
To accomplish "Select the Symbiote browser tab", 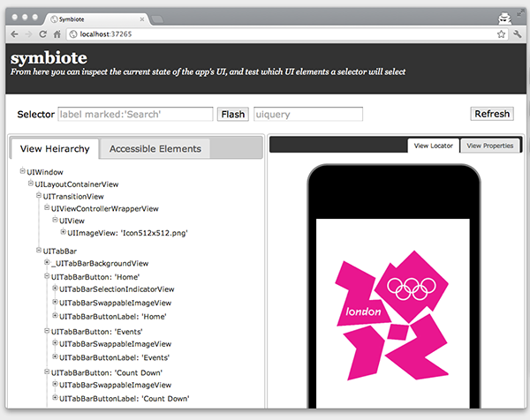I will 95,19.
